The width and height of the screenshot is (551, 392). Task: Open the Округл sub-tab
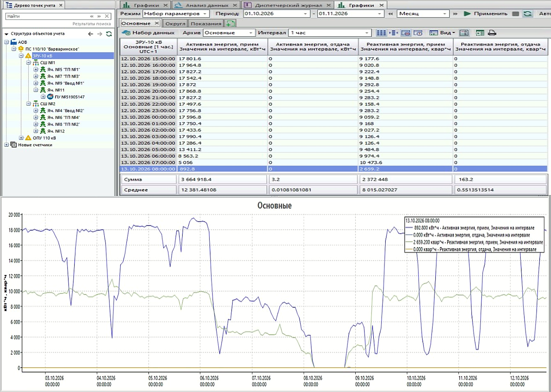click(x=175, y=24)
